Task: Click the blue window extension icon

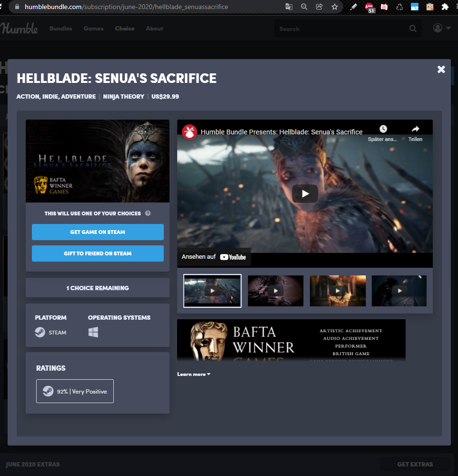Action: point(415,7)
